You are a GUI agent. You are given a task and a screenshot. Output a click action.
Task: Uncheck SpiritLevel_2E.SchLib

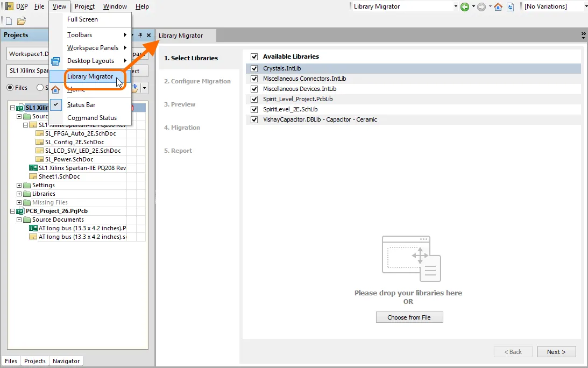[254, 110]
